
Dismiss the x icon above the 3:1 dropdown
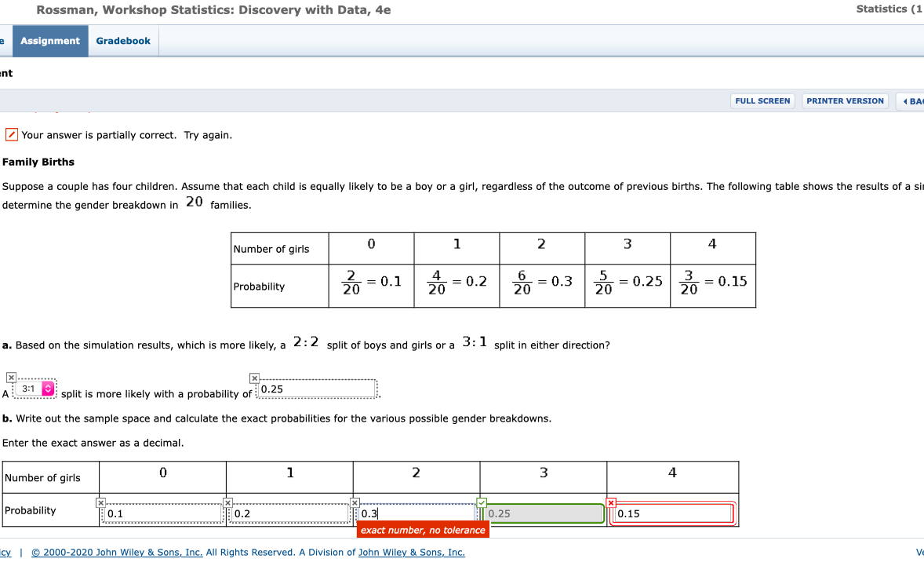(x=9, y=378)
